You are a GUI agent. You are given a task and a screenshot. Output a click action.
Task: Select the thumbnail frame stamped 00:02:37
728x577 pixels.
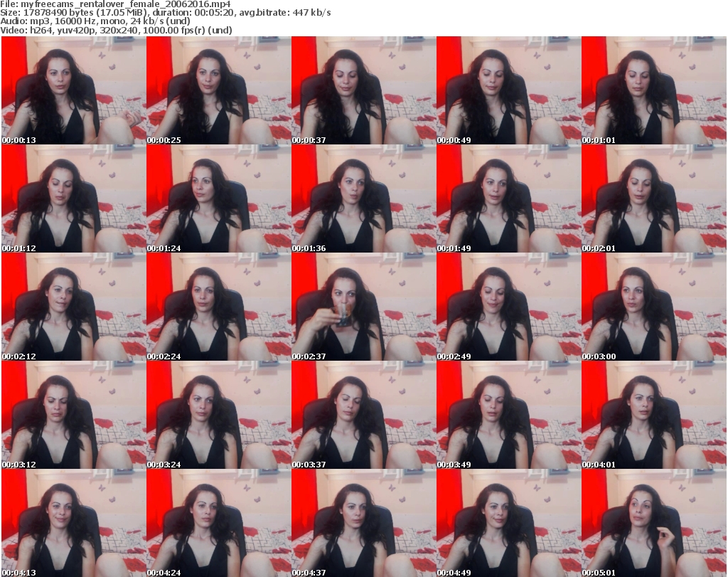(x=363, y=307)
